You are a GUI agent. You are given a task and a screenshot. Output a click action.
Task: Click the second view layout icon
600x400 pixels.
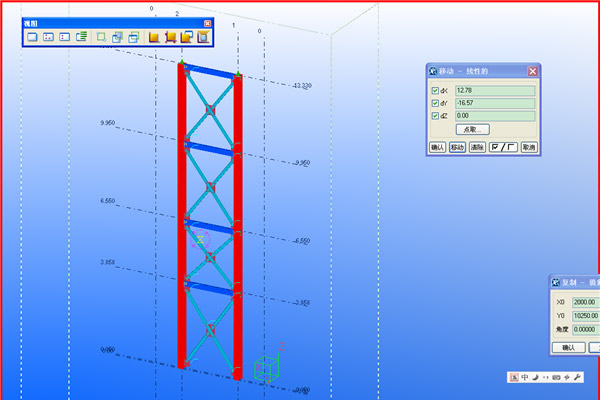coord(48,37)
